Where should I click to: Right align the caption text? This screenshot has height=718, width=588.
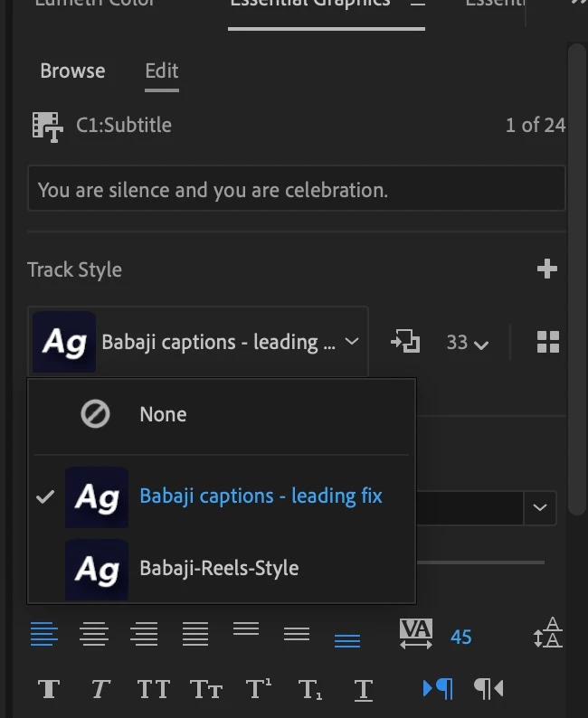pyautogui.click(x=145, y=635)
